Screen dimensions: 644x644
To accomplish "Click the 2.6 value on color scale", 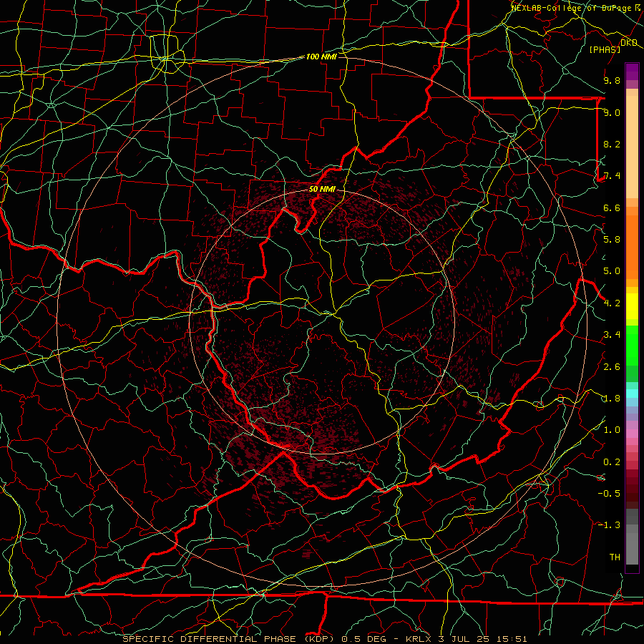I will click(612, 367).
